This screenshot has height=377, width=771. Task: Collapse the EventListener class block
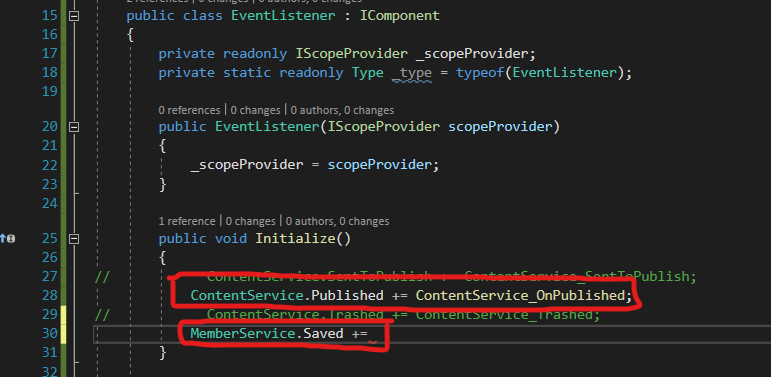pyautogui.click(x=74, y=16)
